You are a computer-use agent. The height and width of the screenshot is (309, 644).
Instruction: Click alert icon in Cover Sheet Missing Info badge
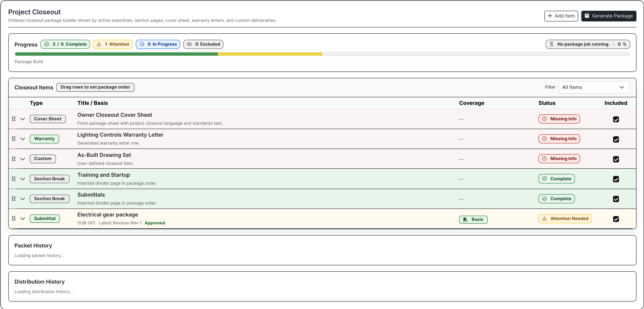(x=544, y=119)
